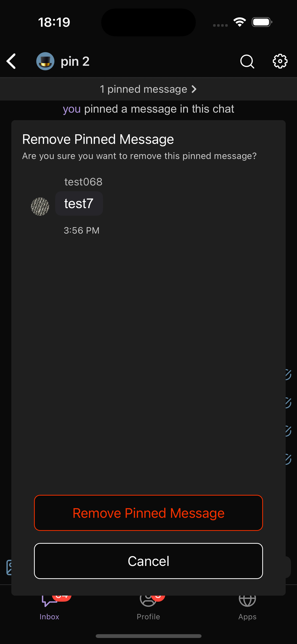Screen dimensions: 297x644
Task: Tap the Wi-Fi status icon
Action: (240, 22)
